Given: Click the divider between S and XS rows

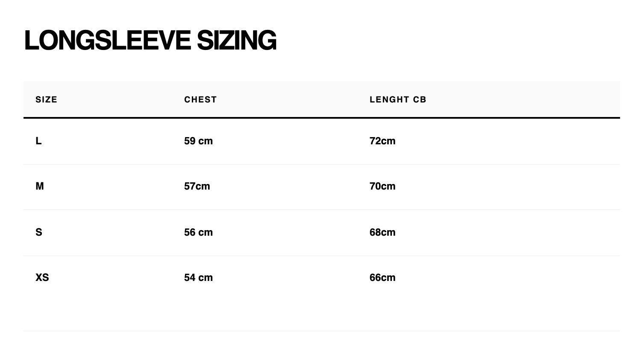Looking at the screenshot, I should coord(321,256).
